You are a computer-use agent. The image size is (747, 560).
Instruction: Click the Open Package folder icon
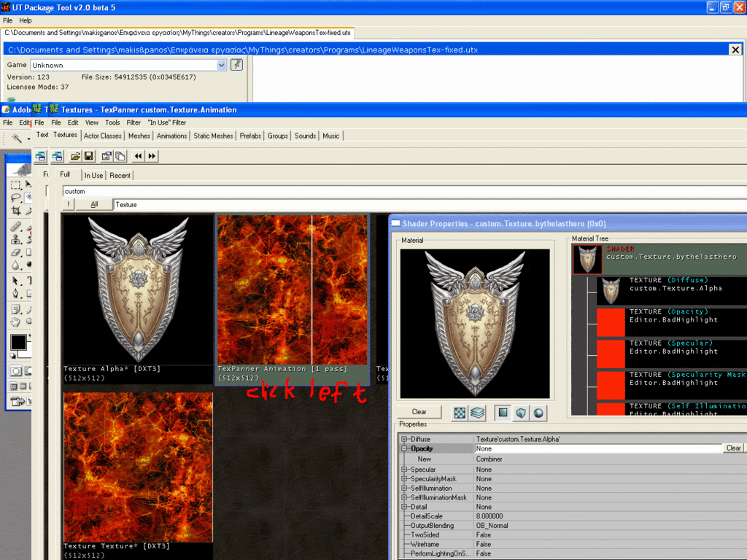click(75, 156)
